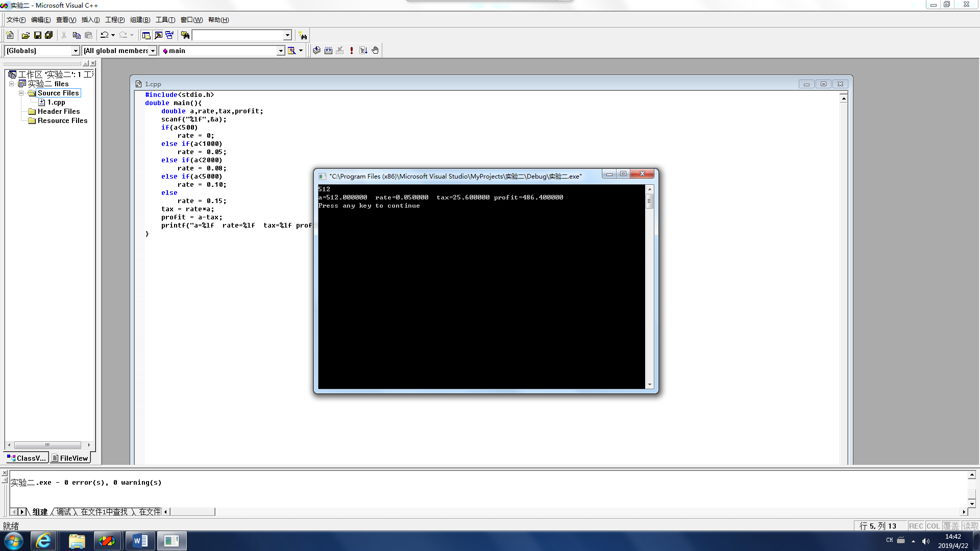Click the console window scrollbar thumb
Image resolution: width=980 pixels, height=551 pixels.
tap(650, 202)
